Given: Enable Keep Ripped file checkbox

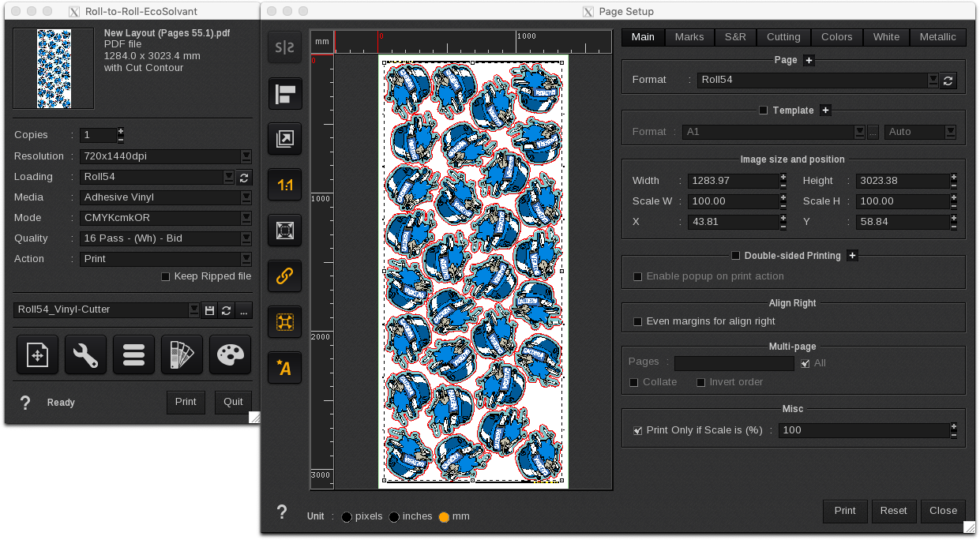Looking at the screenshot, I should pyautogui.click(x=165, y=276).
